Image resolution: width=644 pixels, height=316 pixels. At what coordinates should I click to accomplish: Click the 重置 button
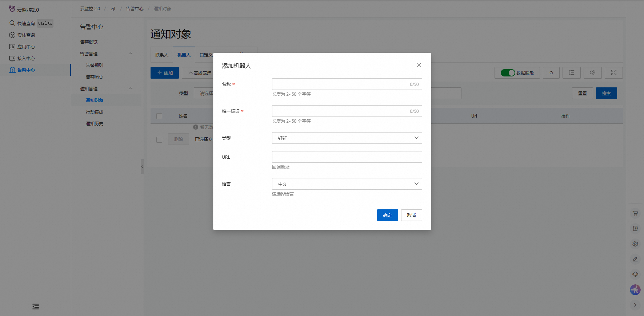coord(583,93)
